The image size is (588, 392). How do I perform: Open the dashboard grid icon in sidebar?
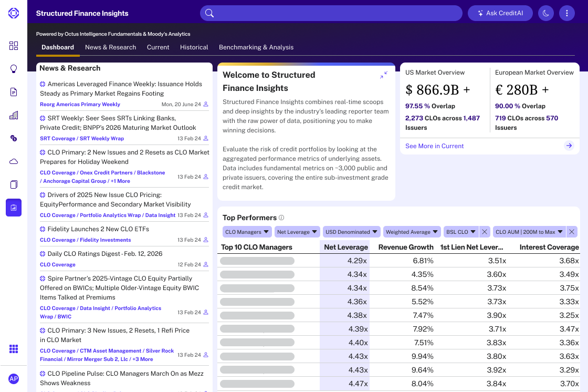[x=14, y=46]
